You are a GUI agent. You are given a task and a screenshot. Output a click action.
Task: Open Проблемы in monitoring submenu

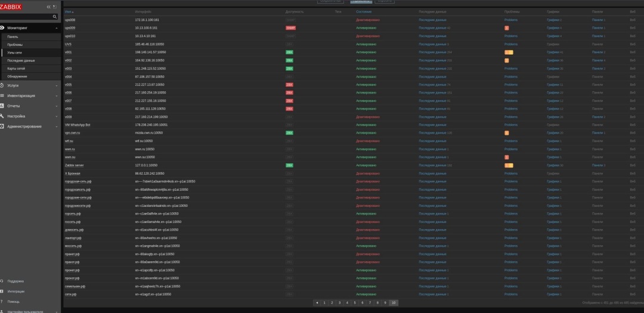tap(15, 45)
